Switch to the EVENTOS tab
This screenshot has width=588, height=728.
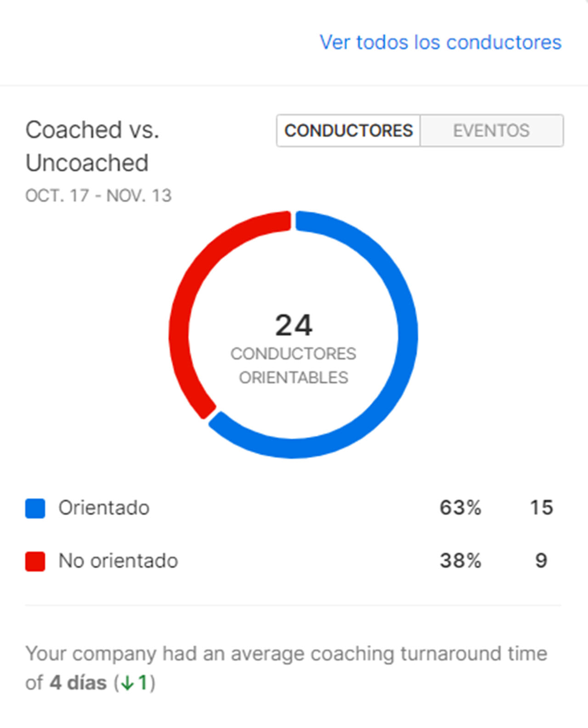[x=492, y=131]
